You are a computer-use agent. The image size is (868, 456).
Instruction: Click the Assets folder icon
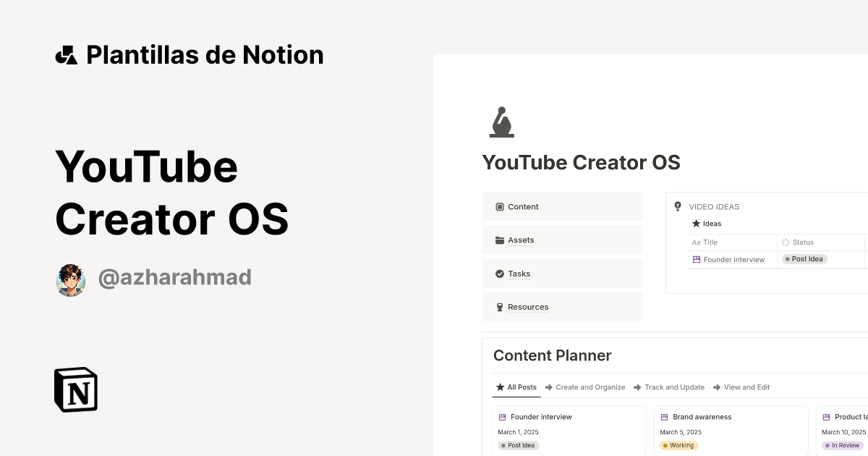click(499, 240)
